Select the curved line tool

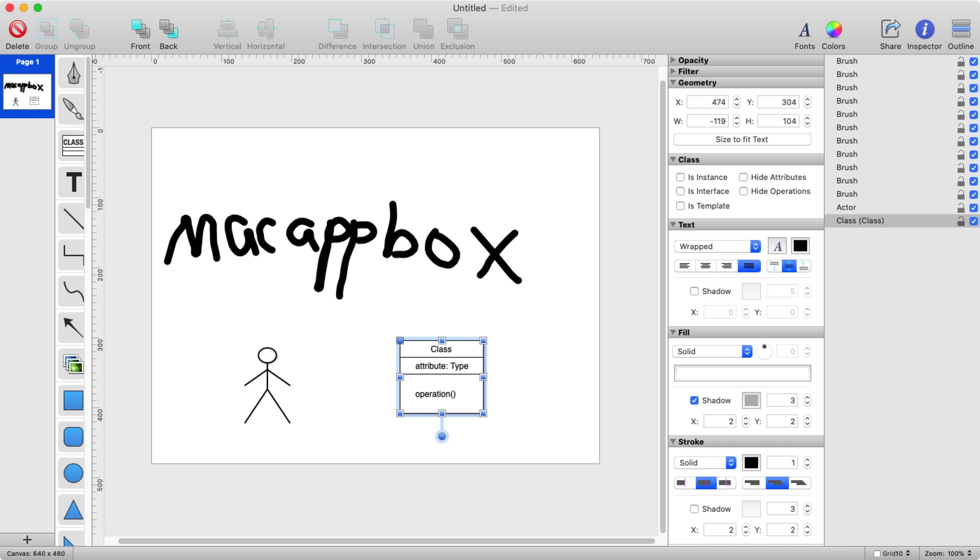point(72,291)
